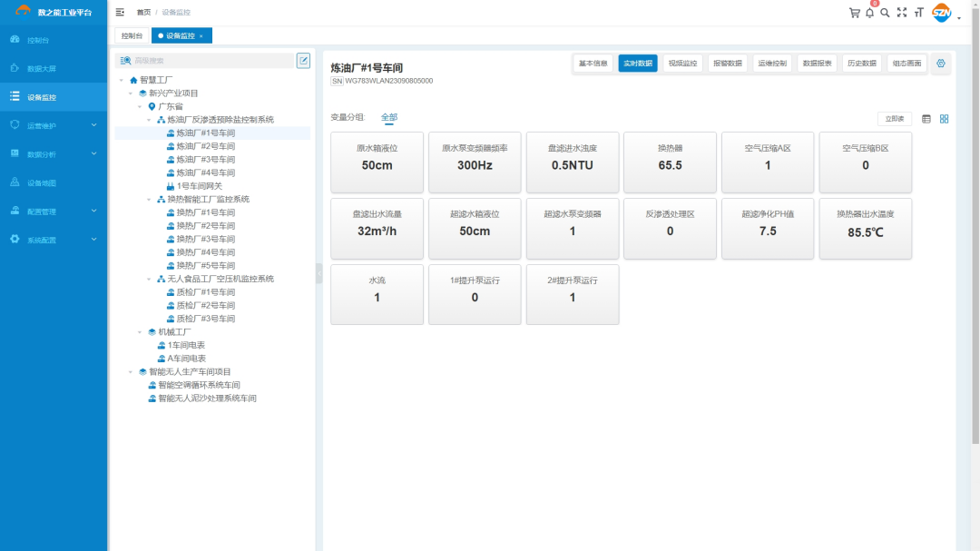980x551 pixels.
Task: Open the notification bell
Action: [869, 13]
